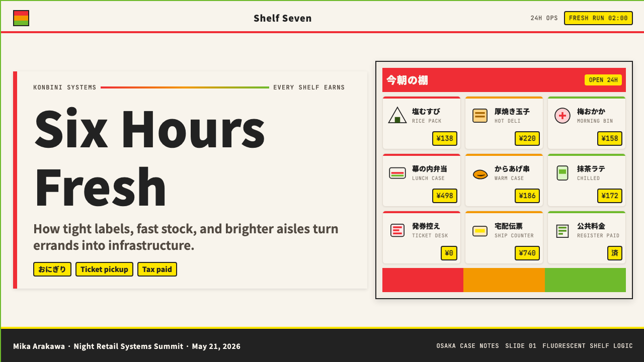Click the register paid receipt icon
Screen dimensions: 644x362
pos(562,231)
